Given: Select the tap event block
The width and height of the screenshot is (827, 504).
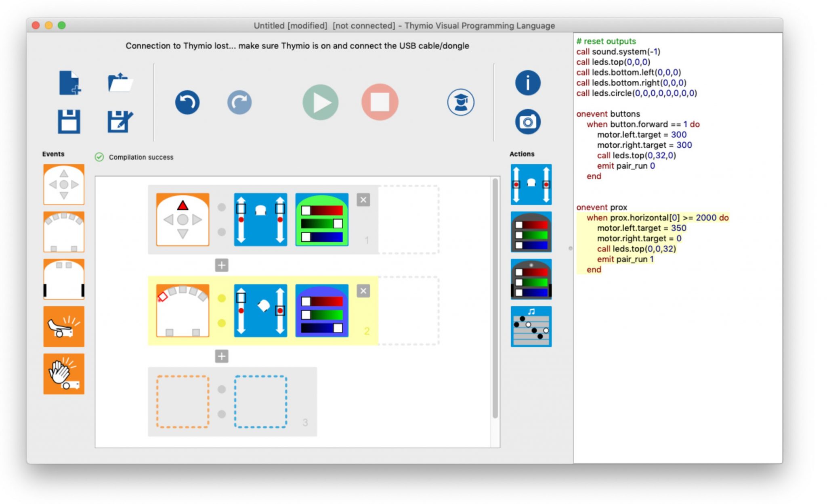Looking at the screenshot, I should [63, 327].
